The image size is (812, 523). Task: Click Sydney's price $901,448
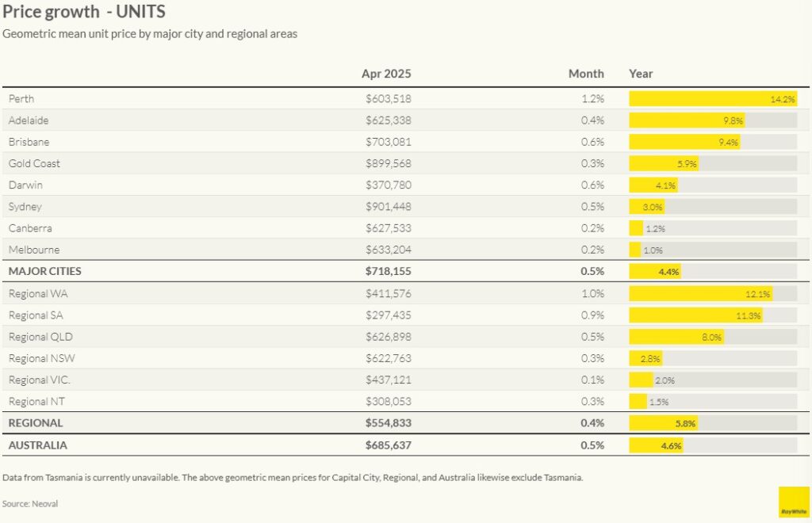click(x=389, y=207)
